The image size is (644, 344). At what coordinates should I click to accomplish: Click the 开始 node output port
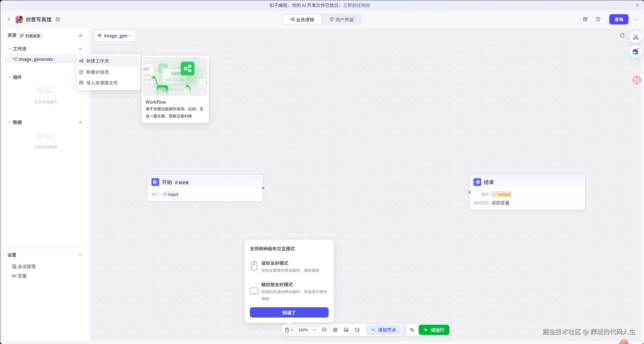click(263, 188)
